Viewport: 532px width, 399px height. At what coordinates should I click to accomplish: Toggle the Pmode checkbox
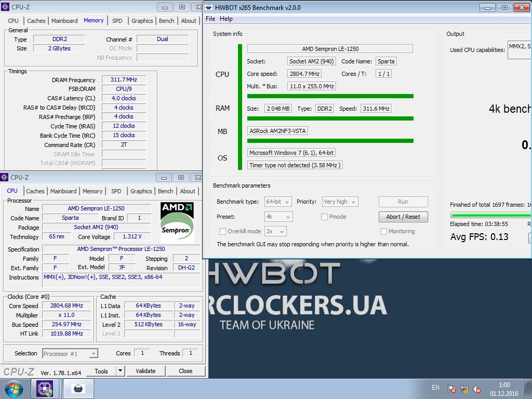coord(324,217)
